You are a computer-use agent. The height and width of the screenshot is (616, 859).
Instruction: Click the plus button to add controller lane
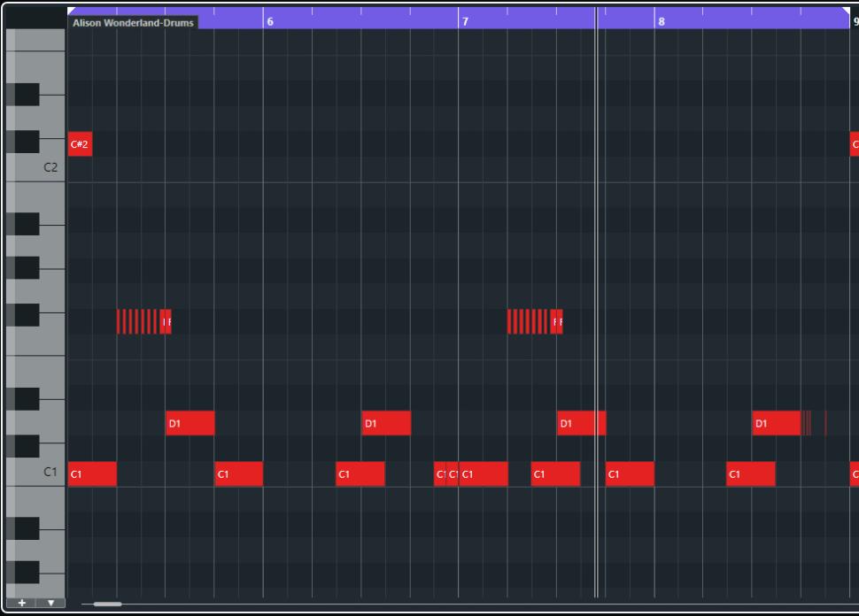tap(22, 603)
